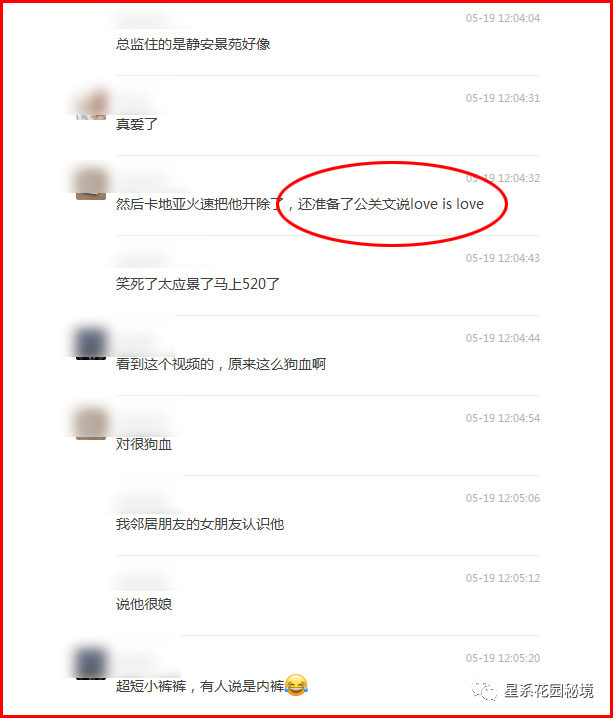Select the message 总监住的是静安景苑好像
Image resolution: width=613 pixels, height=718 pixels.
coord(193,44)
